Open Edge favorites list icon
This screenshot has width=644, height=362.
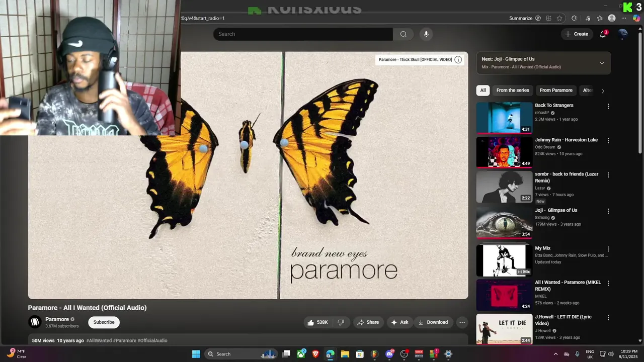pyautogui.click(x=600, y=18)
